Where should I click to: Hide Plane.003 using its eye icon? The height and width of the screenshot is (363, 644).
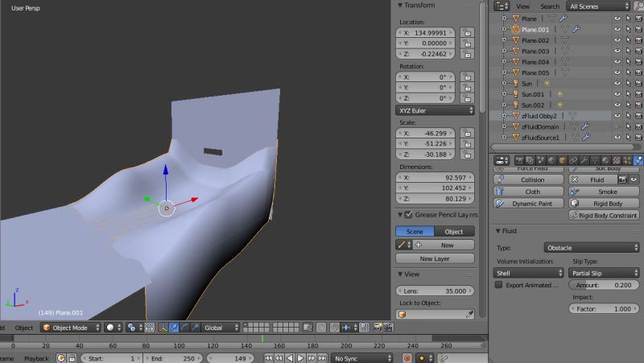617,51
